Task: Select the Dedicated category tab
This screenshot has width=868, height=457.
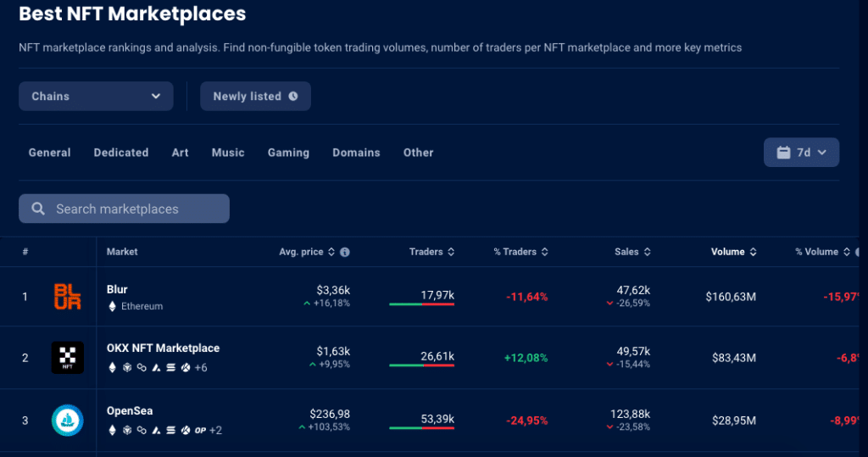Action: (121, 153)
